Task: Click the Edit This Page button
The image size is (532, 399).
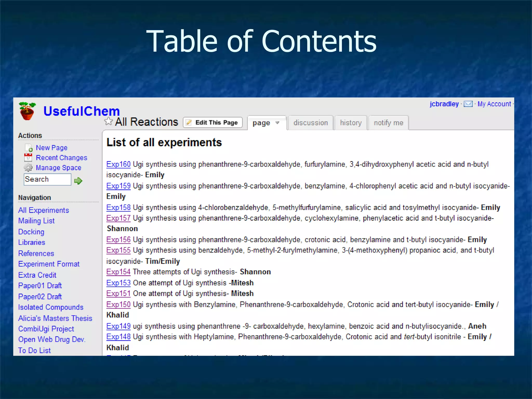Action: click(x=213, y=122)
